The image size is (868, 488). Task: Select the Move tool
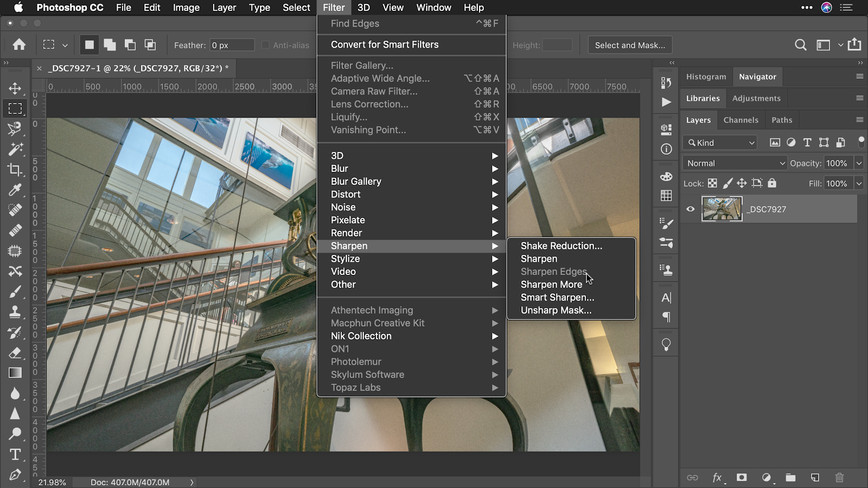click(15, 88)
